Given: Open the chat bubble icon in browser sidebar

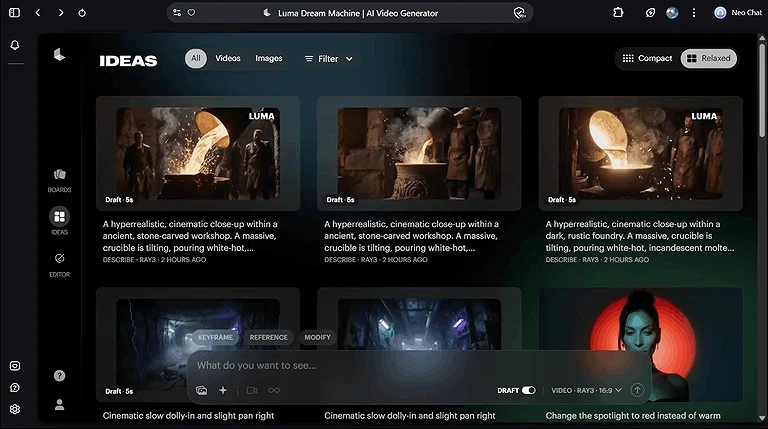Looking at the screenshot, I should pos(15,387).
